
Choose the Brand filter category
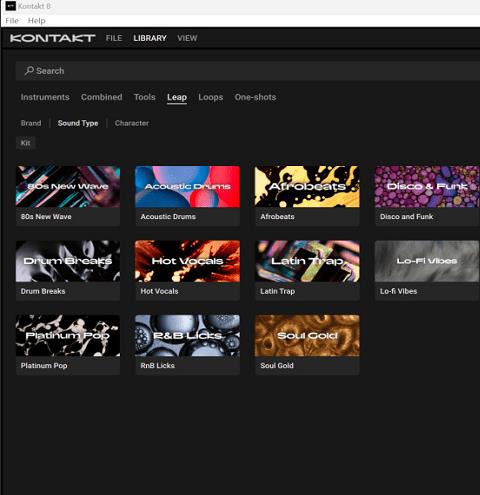click(x=31, y=123)
